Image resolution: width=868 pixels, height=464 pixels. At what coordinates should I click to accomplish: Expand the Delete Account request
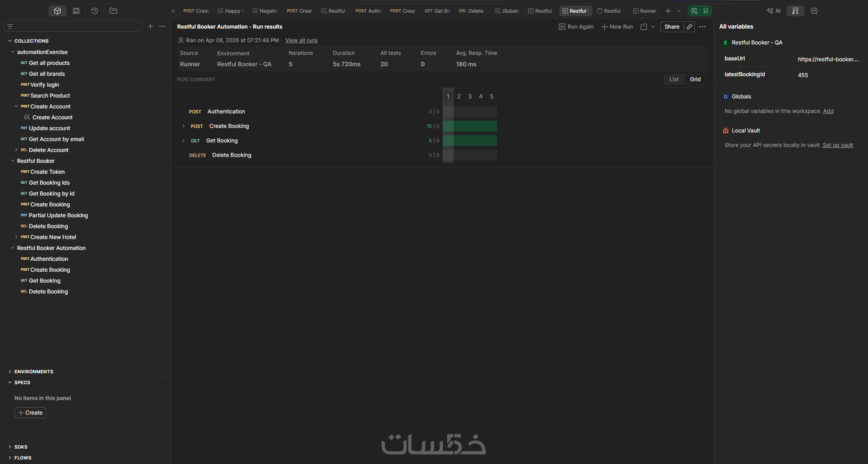coord(16,150)
